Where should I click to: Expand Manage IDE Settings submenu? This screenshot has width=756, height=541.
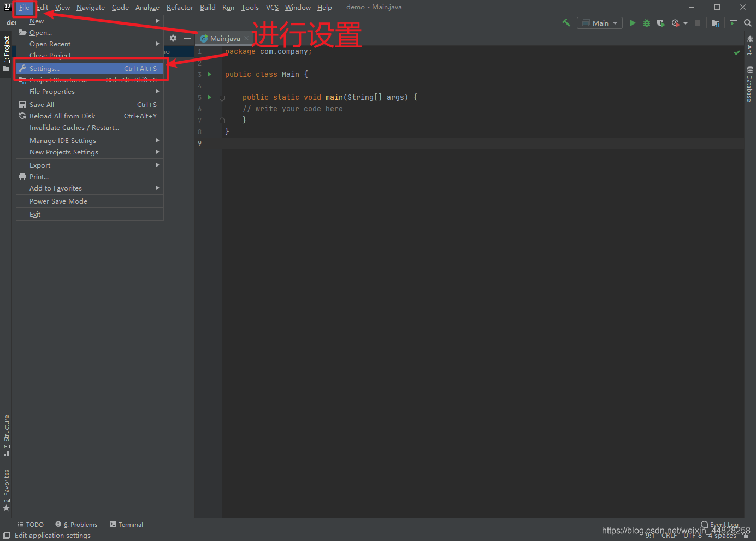tap(90, 141)
